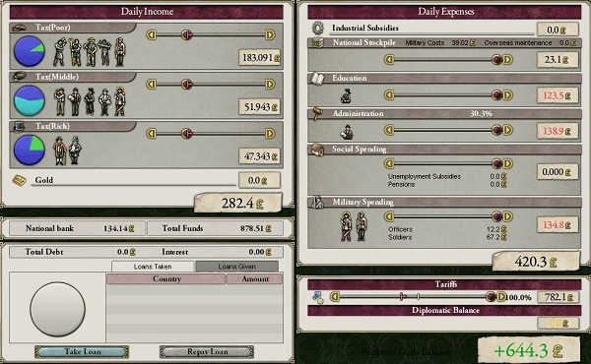This screenshot has height=364, width=591.
Task: Decrease Education spending with left arrow
Action: click(x=389, y=95)
